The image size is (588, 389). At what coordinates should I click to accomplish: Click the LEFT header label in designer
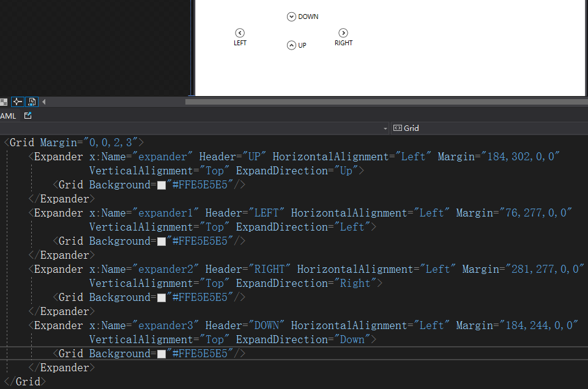click(240, 43)
